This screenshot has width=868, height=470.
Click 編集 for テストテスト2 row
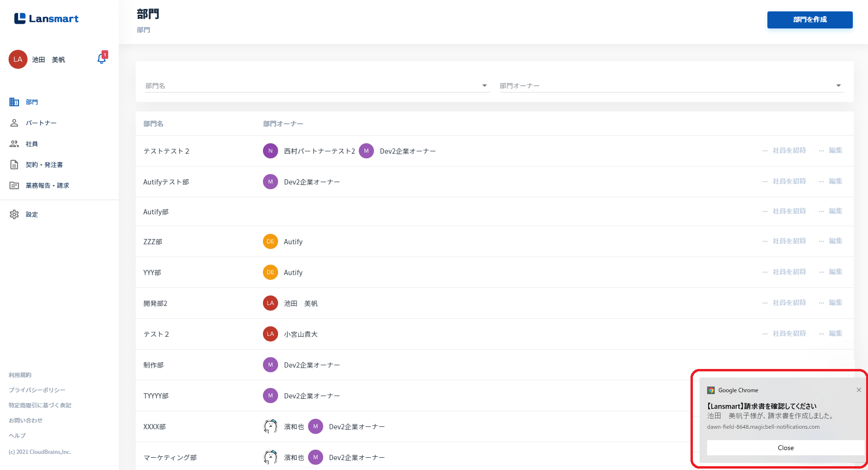(835, 150)
